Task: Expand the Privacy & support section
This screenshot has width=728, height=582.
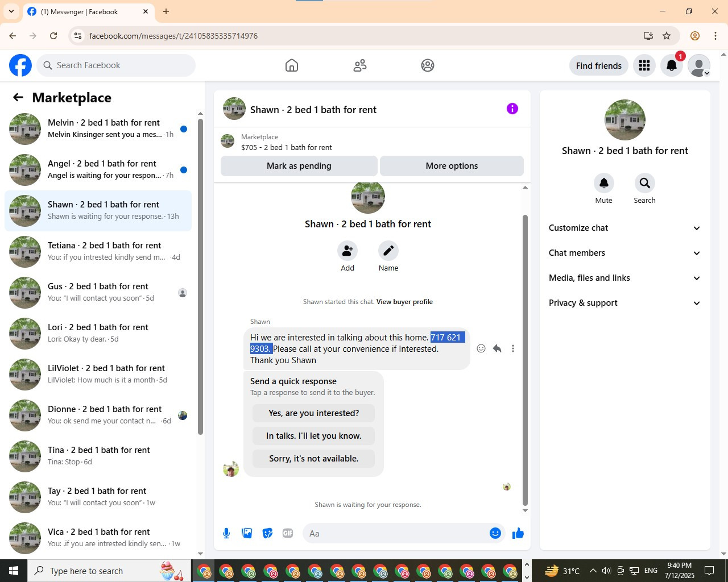Action: coord(624,303)
